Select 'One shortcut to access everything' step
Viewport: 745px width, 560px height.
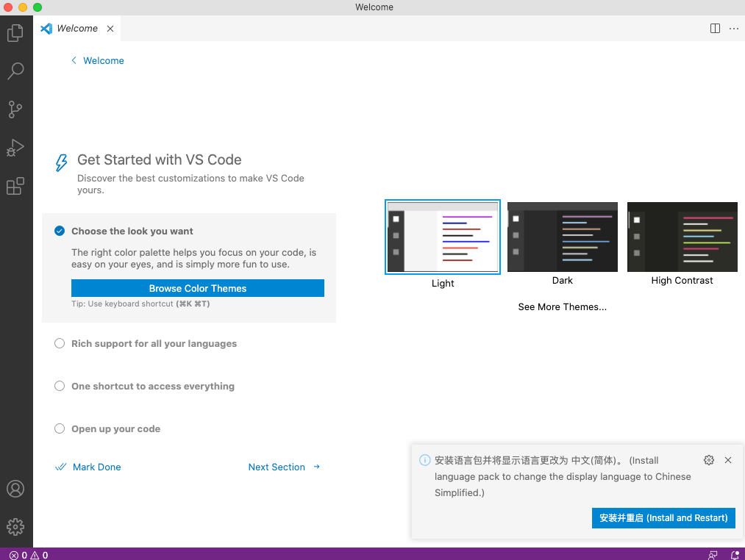coord(152,387)
